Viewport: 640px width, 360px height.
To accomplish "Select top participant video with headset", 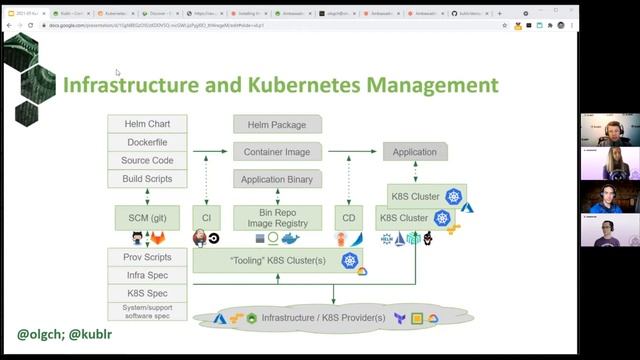I will point(610,130).
